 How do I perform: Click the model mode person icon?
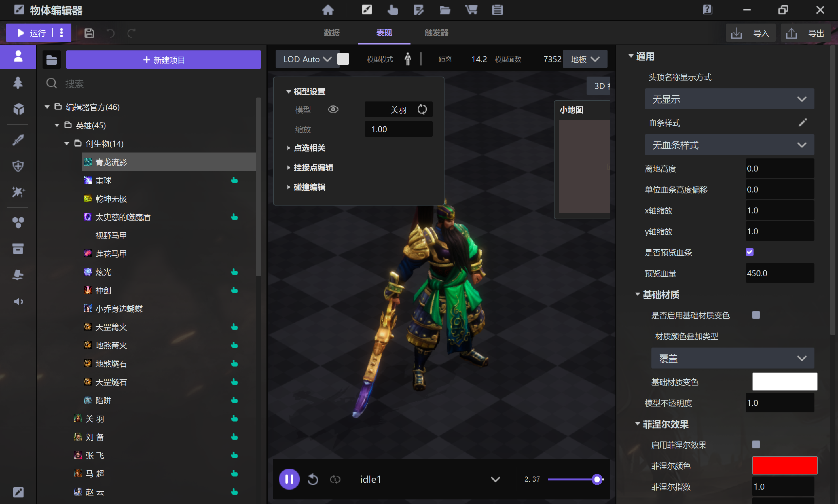408,59
